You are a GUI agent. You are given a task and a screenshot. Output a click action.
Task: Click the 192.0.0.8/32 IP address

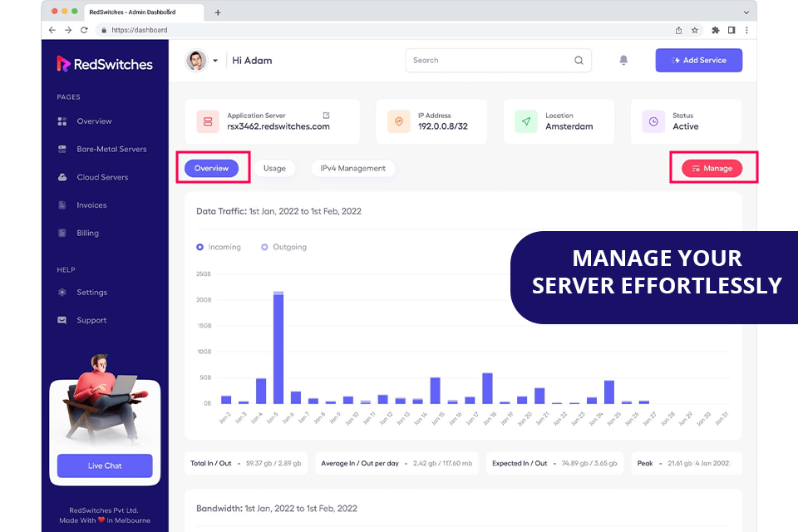click(x=443, y=126)
